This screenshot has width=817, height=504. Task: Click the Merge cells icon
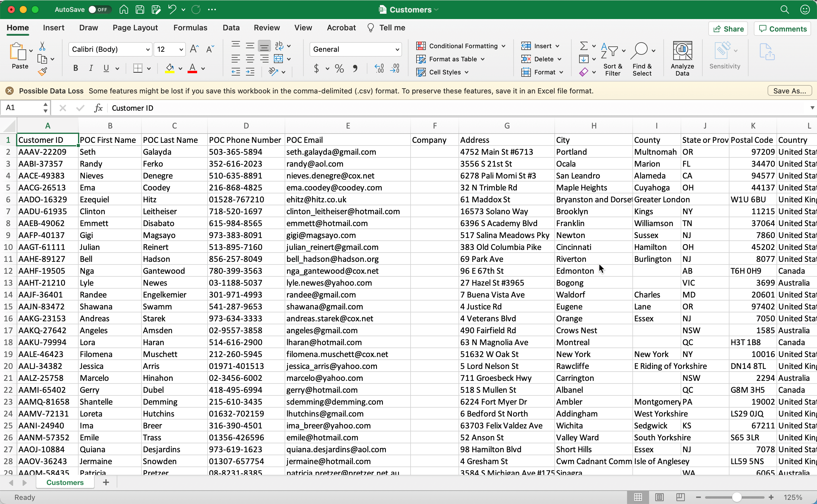point(278,59)
